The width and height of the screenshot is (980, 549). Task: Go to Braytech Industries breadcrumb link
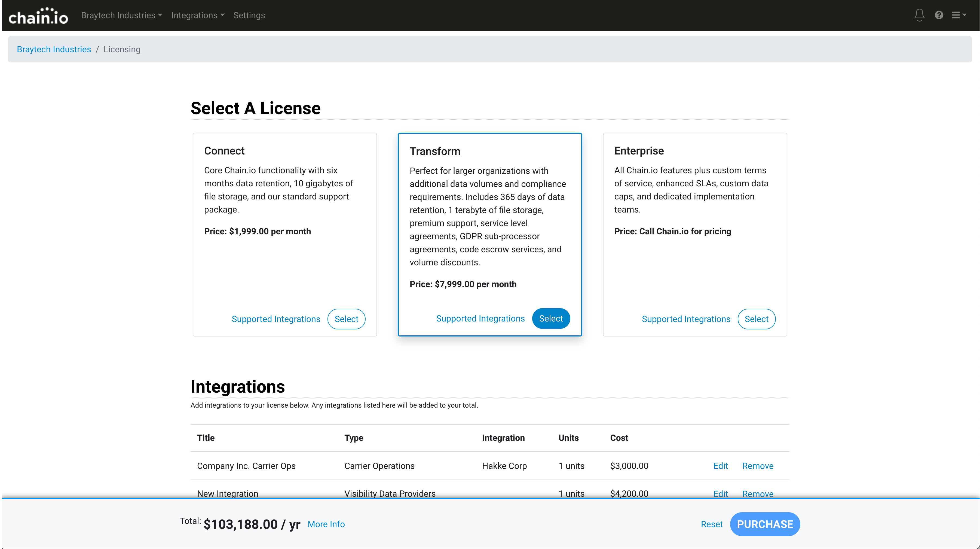pyautogui.click(x=54, y=50)
